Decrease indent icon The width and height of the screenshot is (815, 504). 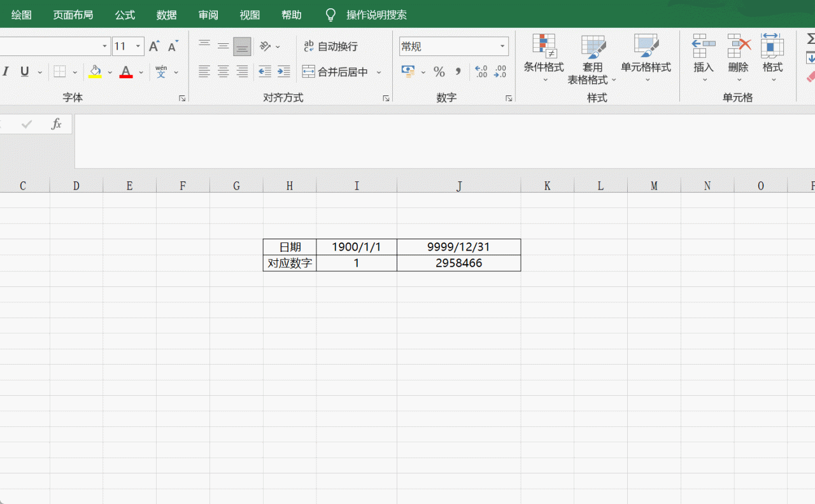(265, 72)
